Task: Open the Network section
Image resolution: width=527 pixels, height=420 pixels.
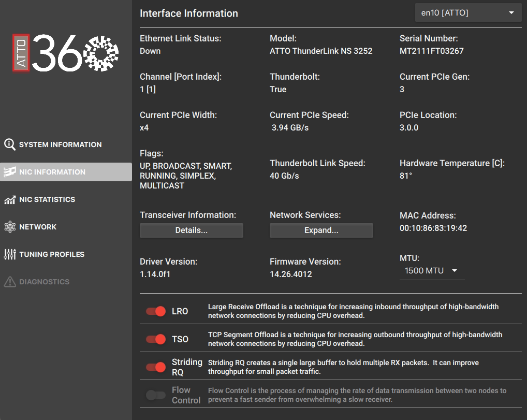Action: coord(66,227)
